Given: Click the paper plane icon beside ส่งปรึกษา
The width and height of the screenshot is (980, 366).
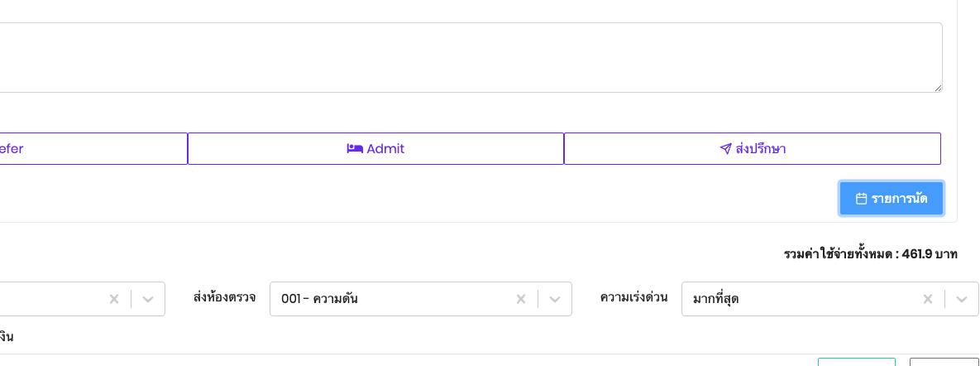Looking at the screenshot, I should tap(725, 149).
